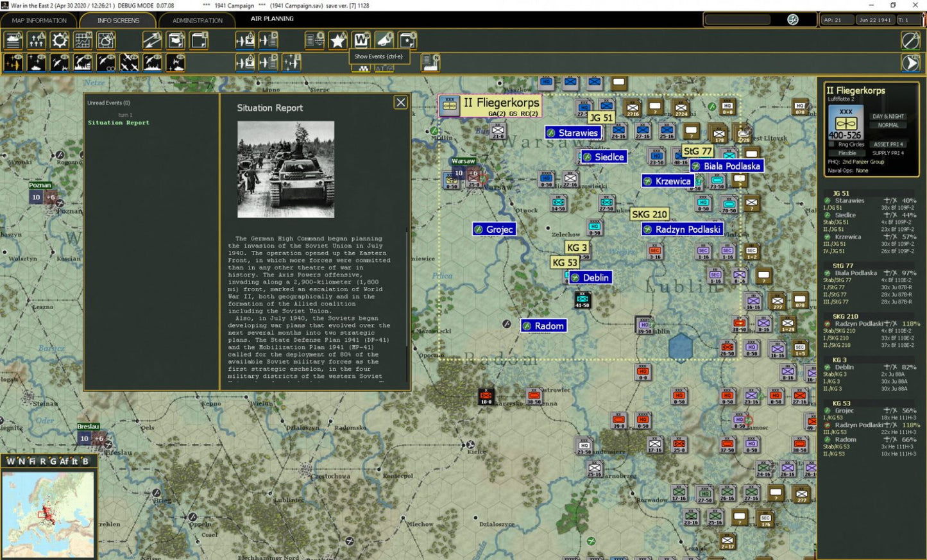927x560 pixels.
Task: Change the NORMAL mission intensity setting
Action: pyautogui.click(x=888, y=125)
